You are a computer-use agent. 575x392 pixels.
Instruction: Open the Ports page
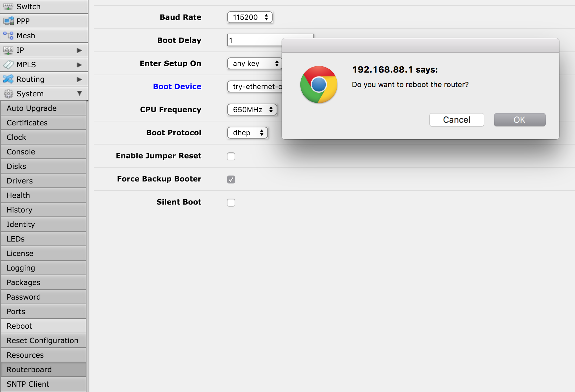click(43, 311)
